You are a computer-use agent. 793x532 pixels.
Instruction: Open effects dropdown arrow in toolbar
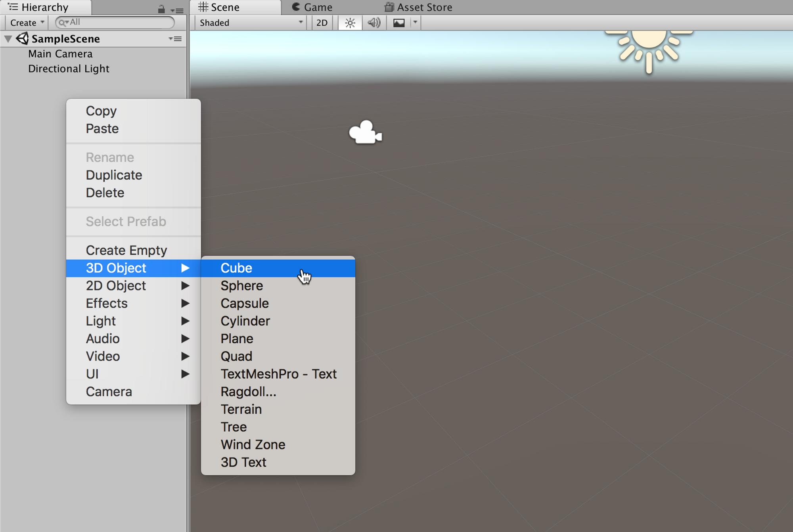415,23
